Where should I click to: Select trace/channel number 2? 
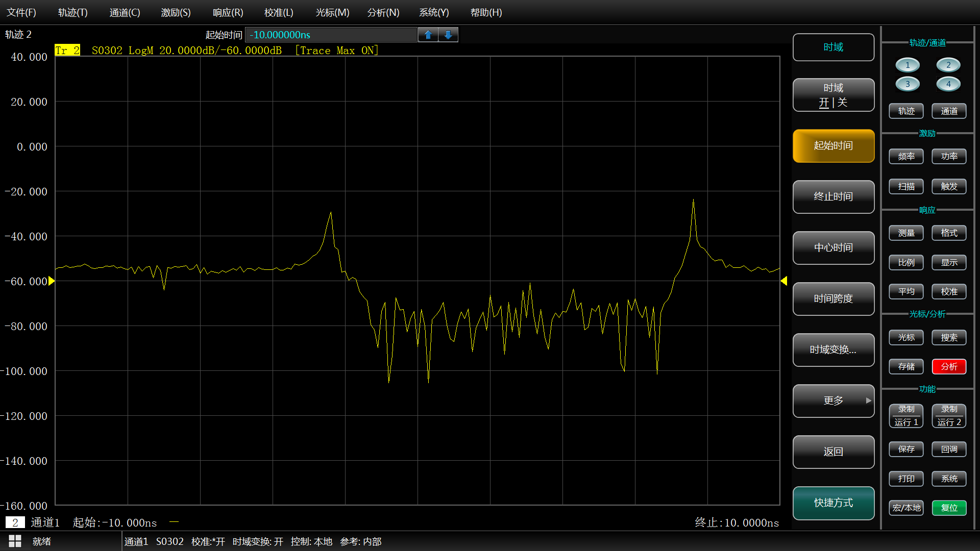[x=948, y=65]
